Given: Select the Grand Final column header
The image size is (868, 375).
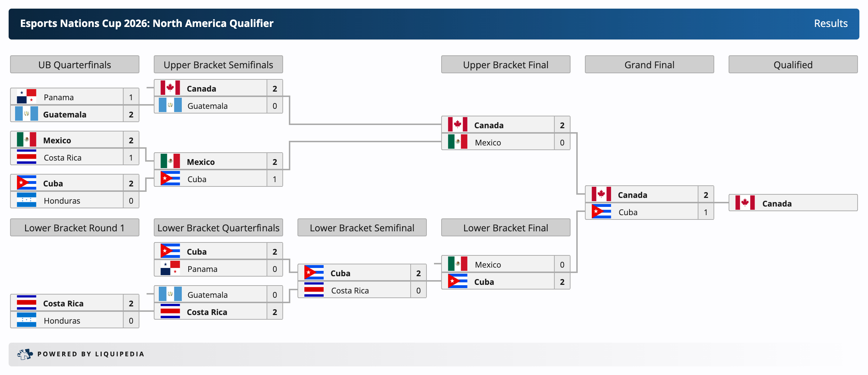Looking at the screenshot, I should point(650,65).
